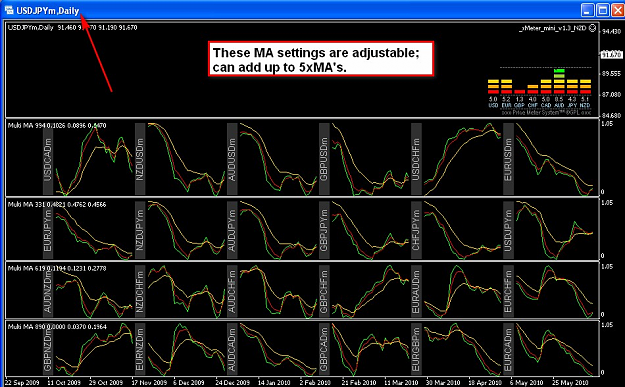625x387 pixels.
Task: Select the EURGBPm pair label
Action: coord(416,349)
